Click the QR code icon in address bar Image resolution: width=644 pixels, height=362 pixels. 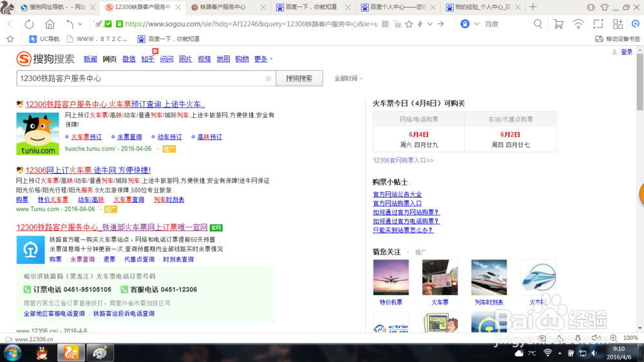(385, 24)
